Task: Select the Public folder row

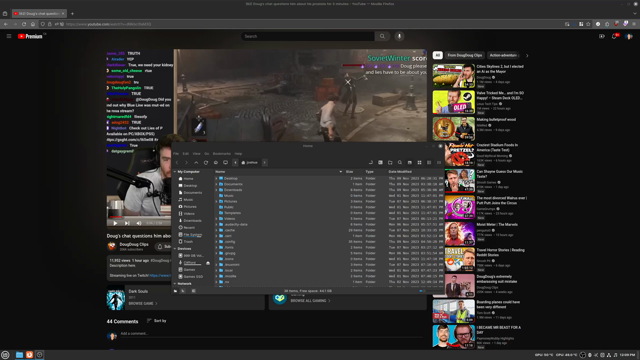Action: 329,207
